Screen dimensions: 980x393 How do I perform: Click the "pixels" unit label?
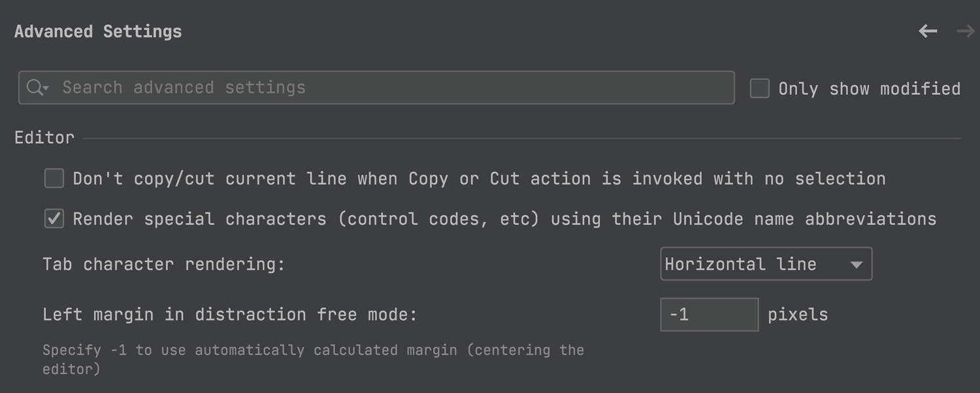click(798, 315)
